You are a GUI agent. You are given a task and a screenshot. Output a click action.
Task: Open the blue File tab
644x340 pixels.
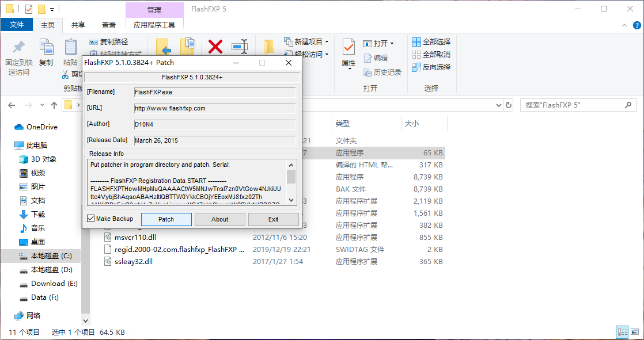pyautogui.click(x=17, y=25)
